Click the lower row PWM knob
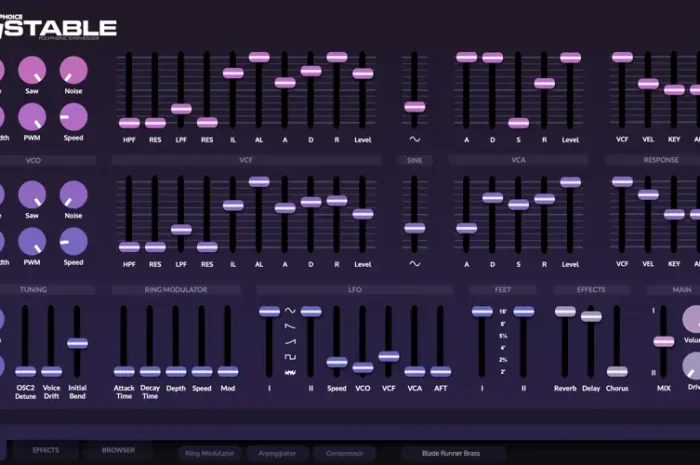The width and height of the screenshot is (700, 465). pyautogui.click(x=32, y=241)
